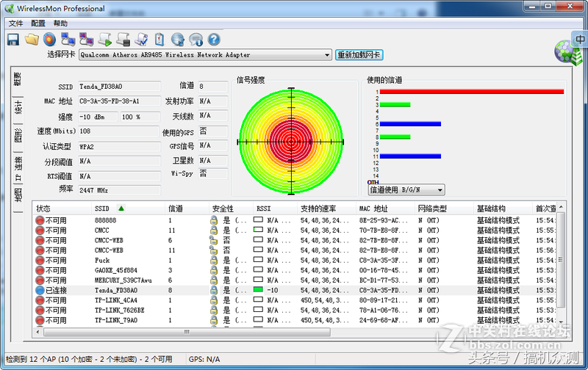This screenshot has width=588, height=370.
Task: Click the MAC cell 8E-25-93-AC...
Action: click(384, 220)
